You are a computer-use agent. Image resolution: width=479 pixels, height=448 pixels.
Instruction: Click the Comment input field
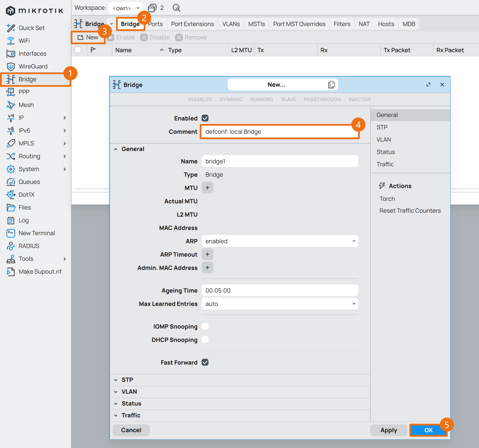pos(280,132)
